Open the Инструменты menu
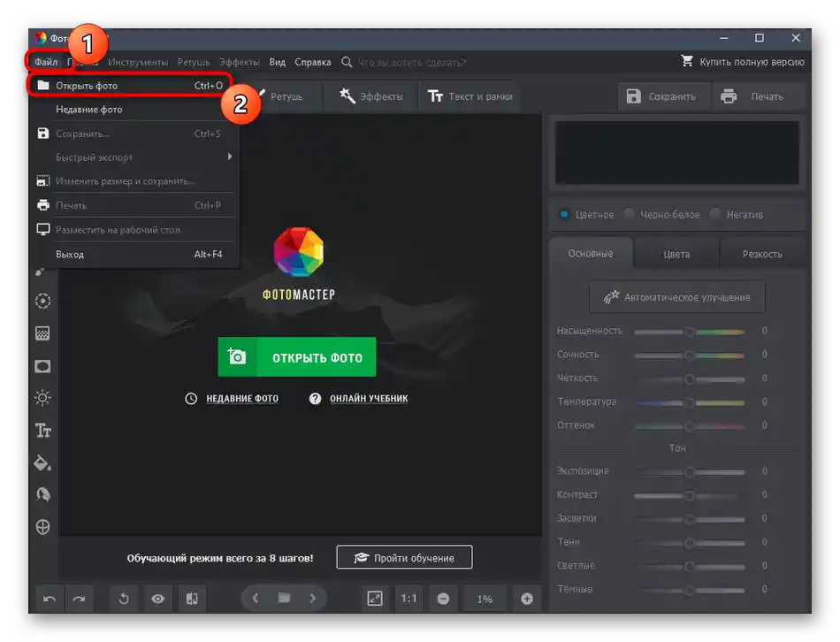 (138, 62)
